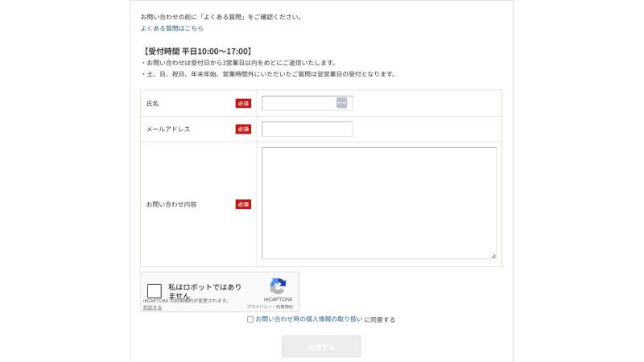Click the に同意する text
Screen dimensions: 644x362
coord(379,319)
